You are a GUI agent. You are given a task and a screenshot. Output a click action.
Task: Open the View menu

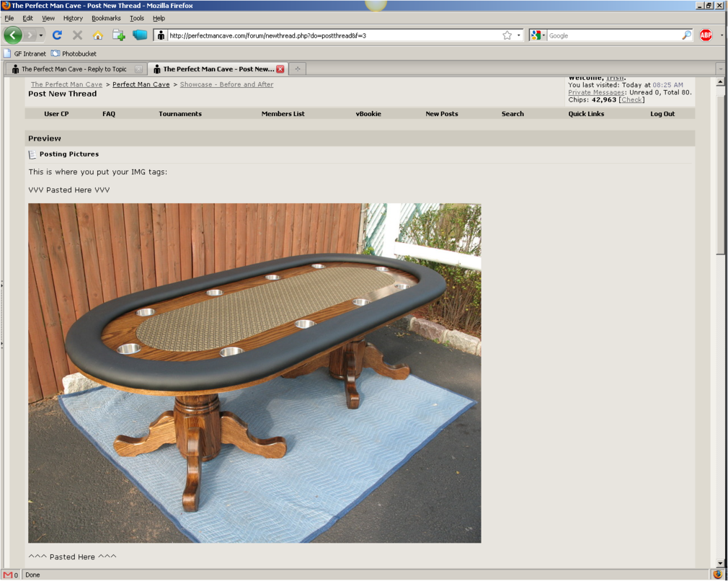[48, 18]
